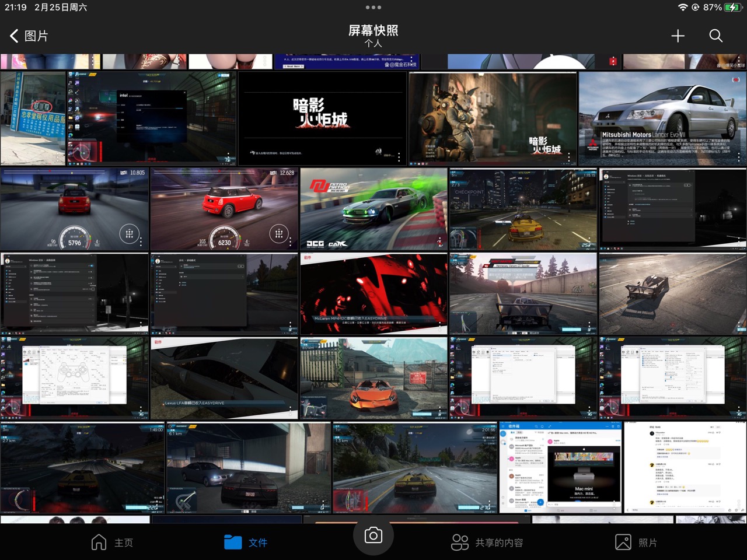Open more options on CHECKPOINT race screenshot

coord(590,242)
